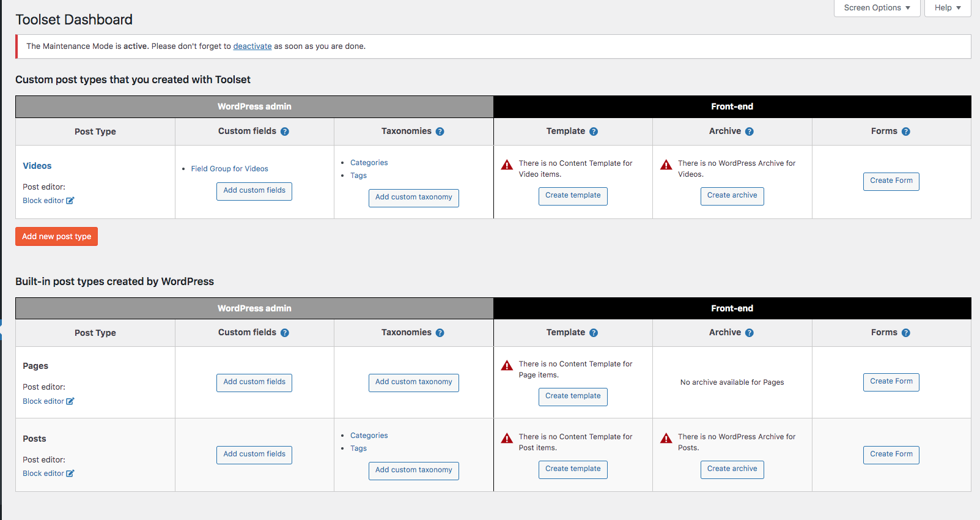Click help icon beside Forms in built-in table

(906, 333)
